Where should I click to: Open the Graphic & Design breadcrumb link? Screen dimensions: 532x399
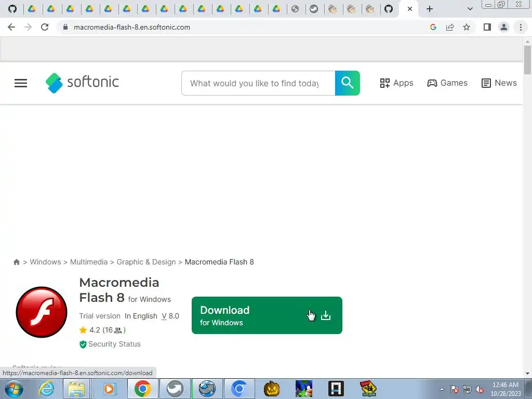146,262
